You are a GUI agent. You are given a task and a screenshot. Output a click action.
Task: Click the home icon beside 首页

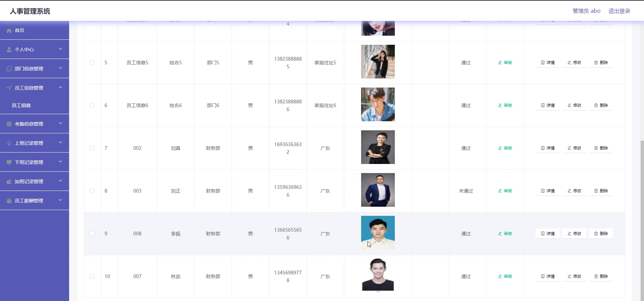(9, 31)
